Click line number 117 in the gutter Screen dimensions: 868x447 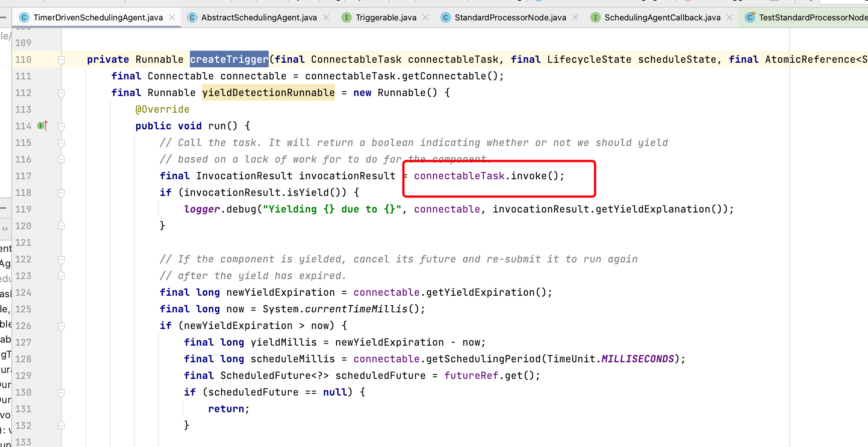(23, 176)
